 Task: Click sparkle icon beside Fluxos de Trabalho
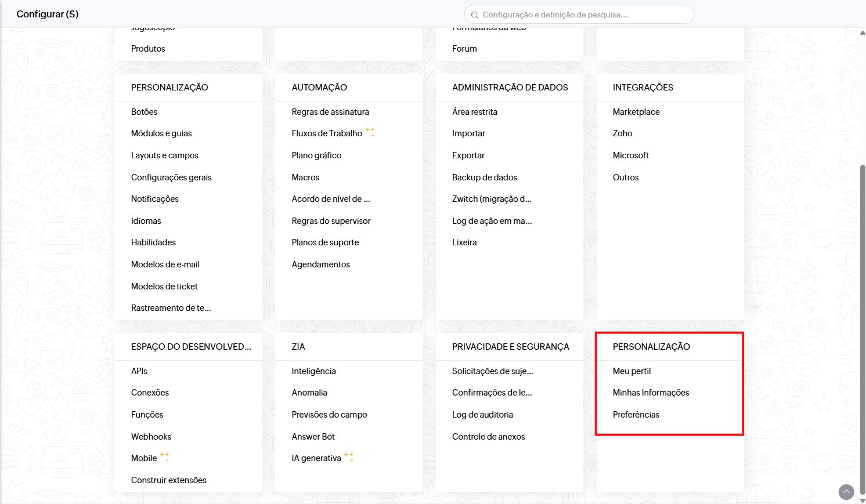click(x=370, y=132)
